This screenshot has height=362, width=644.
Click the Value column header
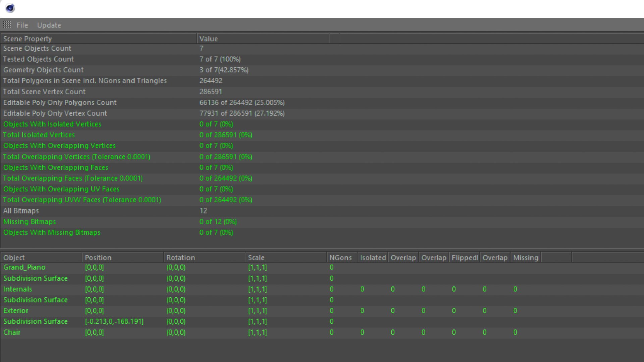click(263, 39)
